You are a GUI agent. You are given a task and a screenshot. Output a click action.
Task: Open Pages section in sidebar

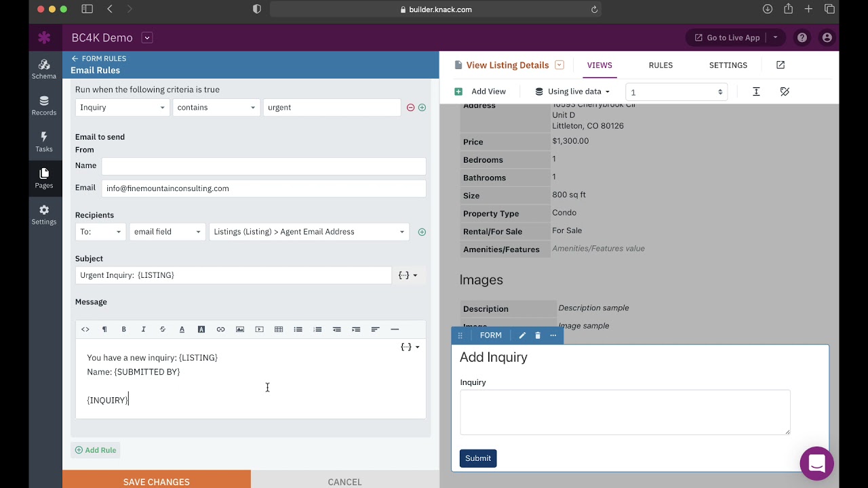click(x=44, y=179)
